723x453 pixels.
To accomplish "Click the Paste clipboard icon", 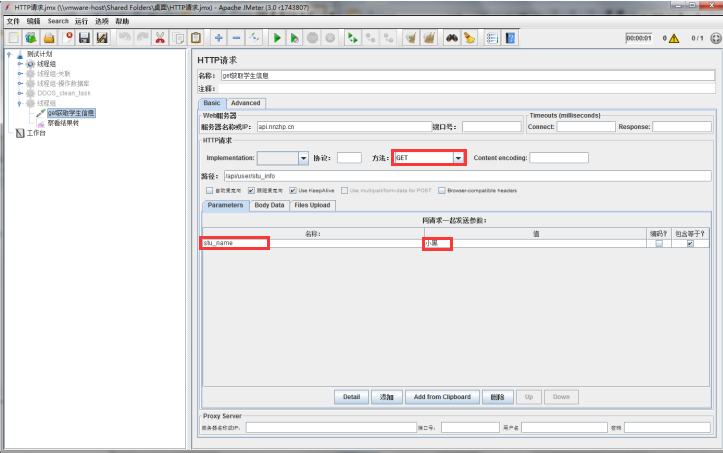I will pyautogui.click(x=196, y=38).
